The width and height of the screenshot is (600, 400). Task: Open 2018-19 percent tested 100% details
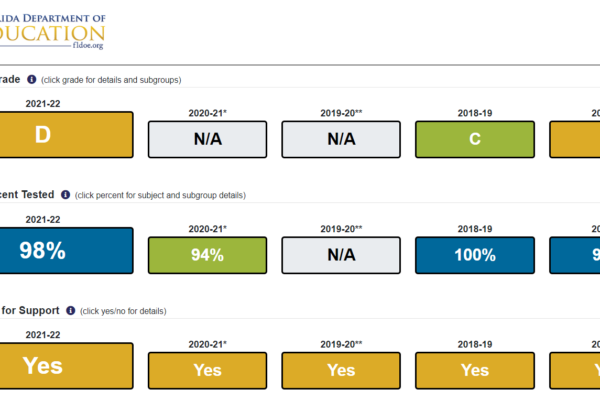475,255
